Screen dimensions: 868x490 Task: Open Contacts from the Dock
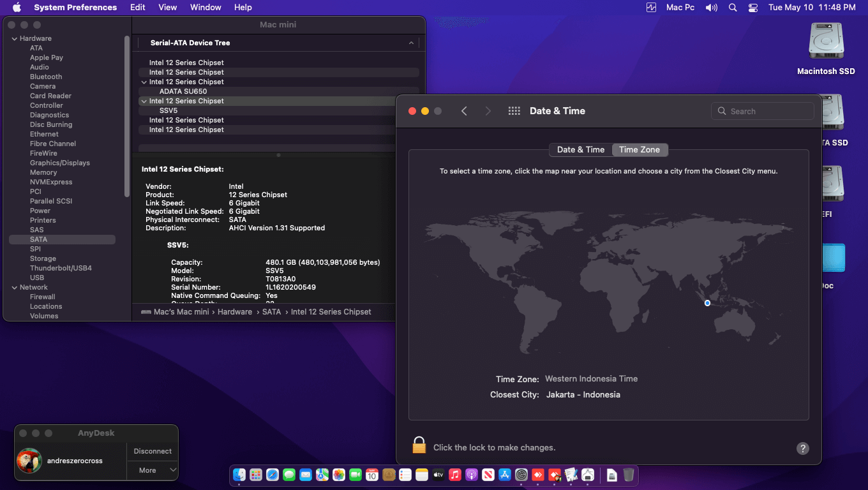pos(389,475)
